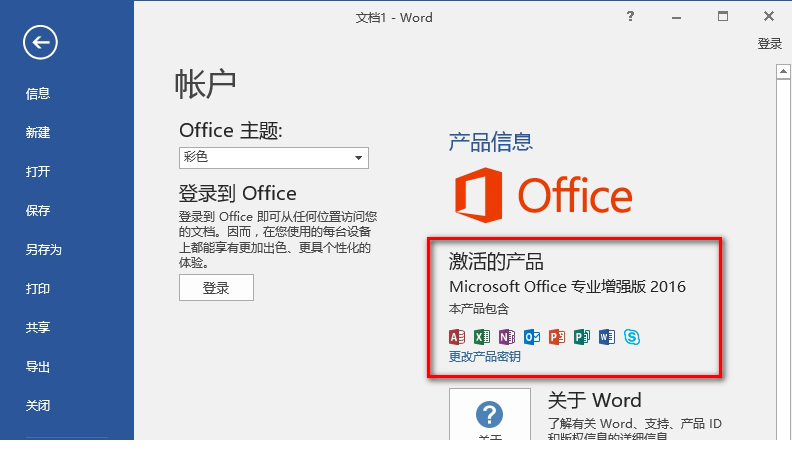The height and width of the screenshot is (457, 792).
Task: Open the 共享 sidebar item
Action: pos(38,327)
